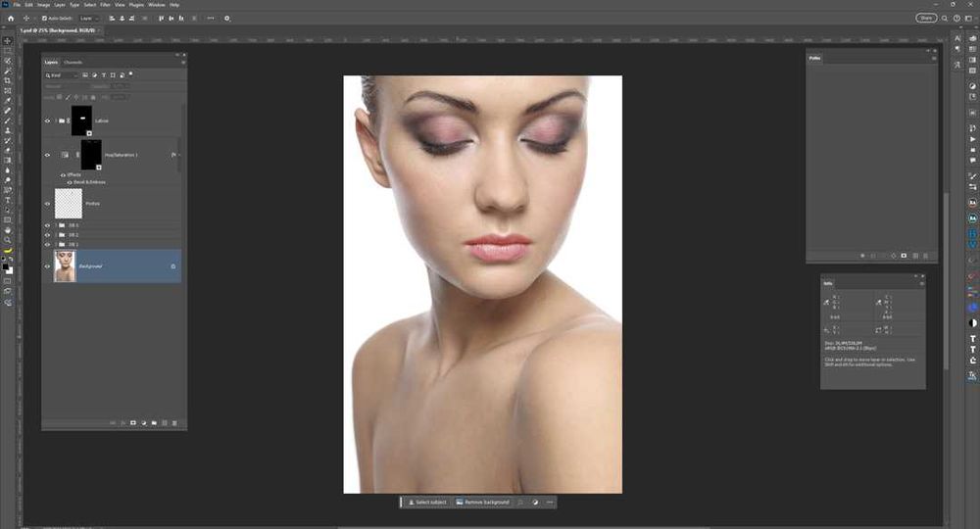Click the lock icon on Background layer
Image resolution: width=980 pixels, height=529 pixels.
(173, 266)
